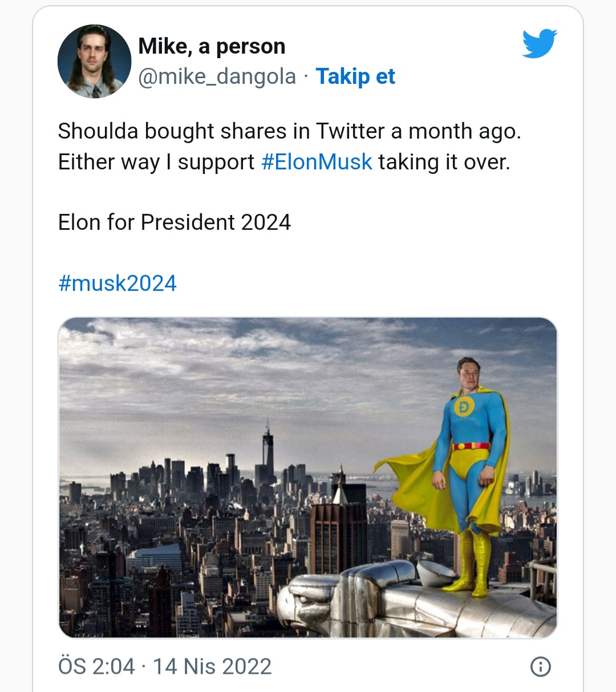Open the tweet info icon
This screenshot has height=692, width=616.
click(540, 666)
